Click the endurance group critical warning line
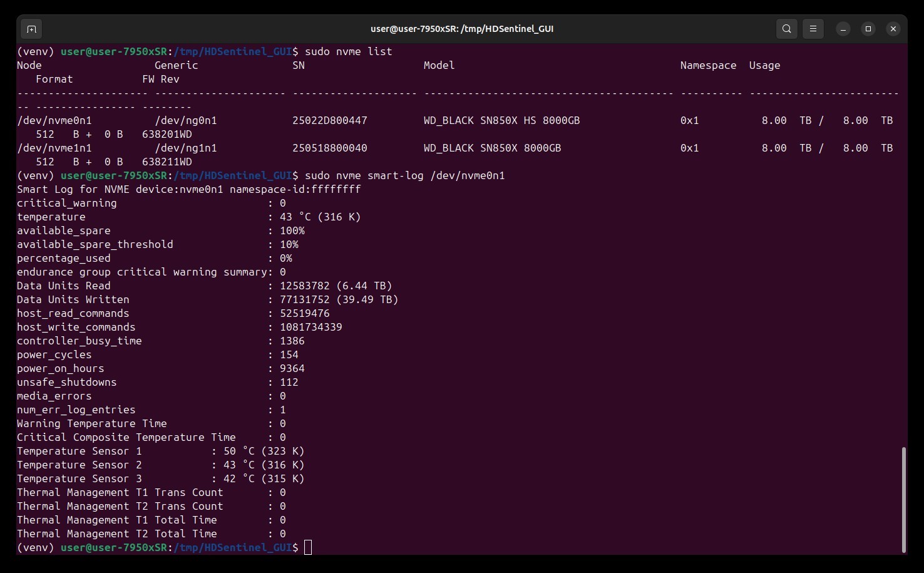Screen dimensions: 924x573 point(151,272)
